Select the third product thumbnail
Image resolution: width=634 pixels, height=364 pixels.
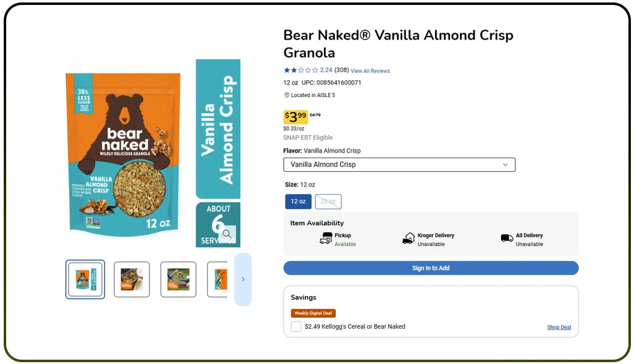pyautogui.click(x=179, y=279)
